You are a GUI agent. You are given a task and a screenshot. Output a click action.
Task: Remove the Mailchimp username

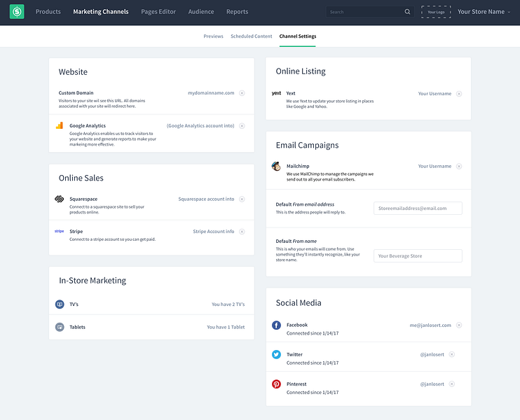coord(459,167)
